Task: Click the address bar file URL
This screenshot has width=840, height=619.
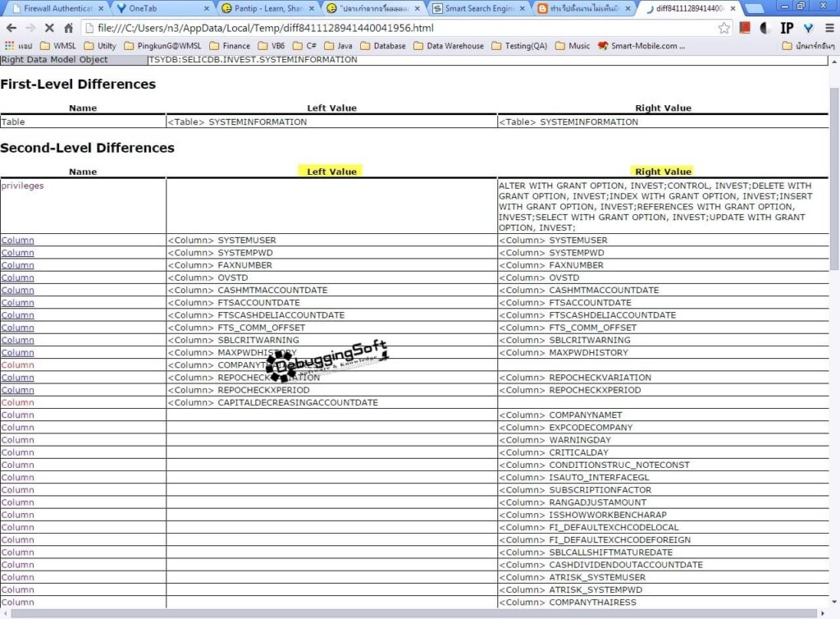Action: (x=265, y=28)
